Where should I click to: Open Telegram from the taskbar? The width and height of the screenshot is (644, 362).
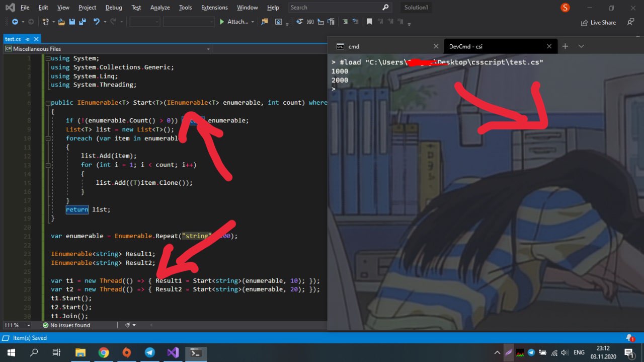coord(150,352)
